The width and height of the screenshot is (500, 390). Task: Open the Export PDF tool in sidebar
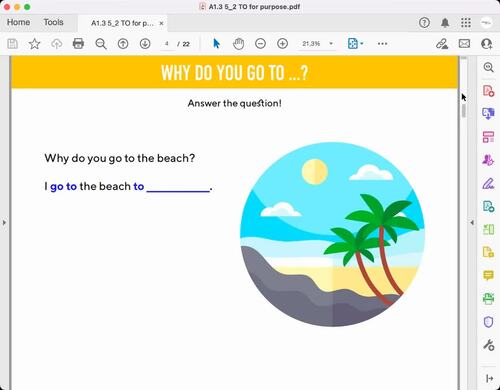coord(488,113)
